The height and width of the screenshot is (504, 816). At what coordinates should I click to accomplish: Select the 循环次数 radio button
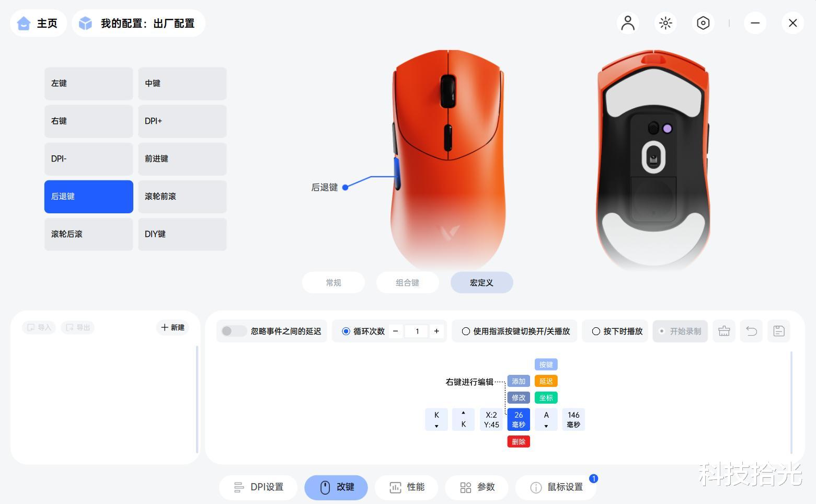[346, 331]
